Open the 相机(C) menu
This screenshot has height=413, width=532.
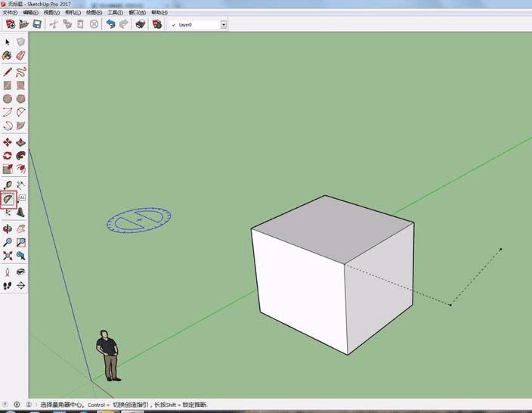73,13
